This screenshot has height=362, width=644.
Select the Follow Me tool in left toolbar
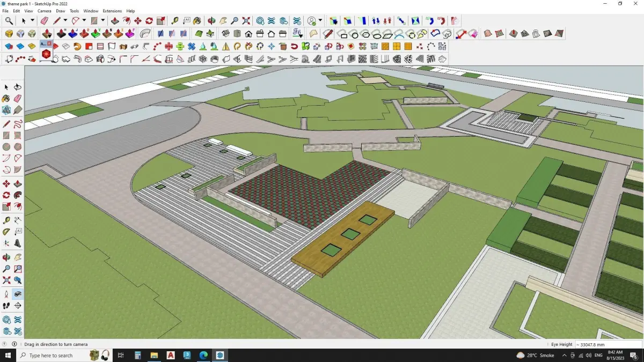[x=18, y=195]
